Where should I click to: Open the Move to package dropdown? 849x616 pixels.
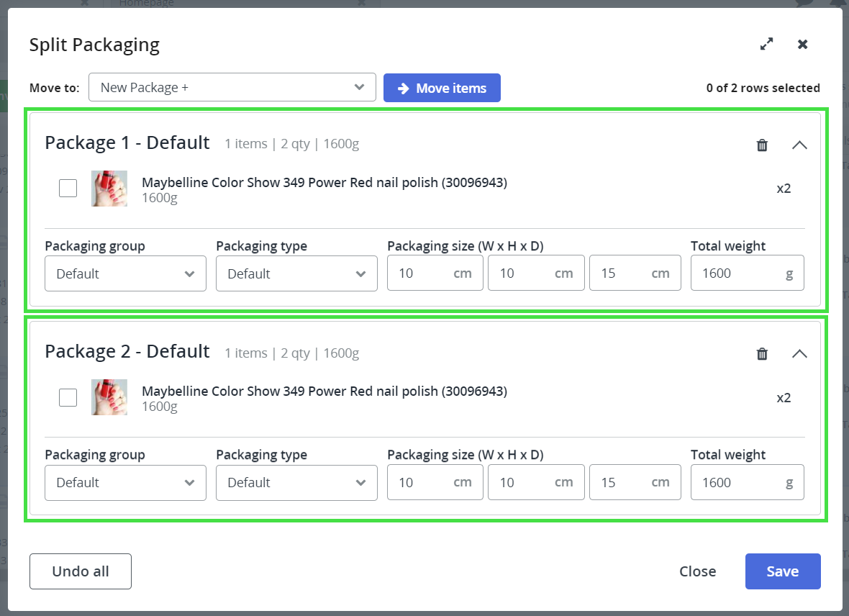(x=232, y=88)
